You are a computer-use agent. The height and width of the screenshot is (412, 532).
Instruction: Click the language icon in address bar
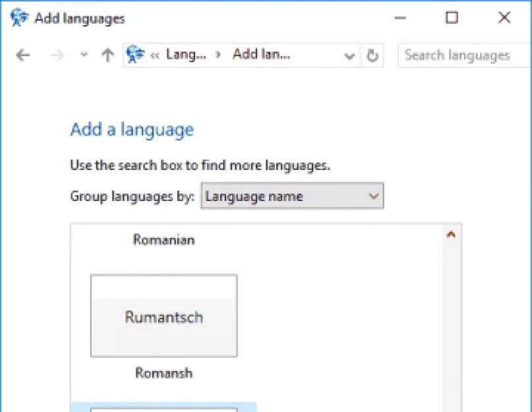click(135, 54)
